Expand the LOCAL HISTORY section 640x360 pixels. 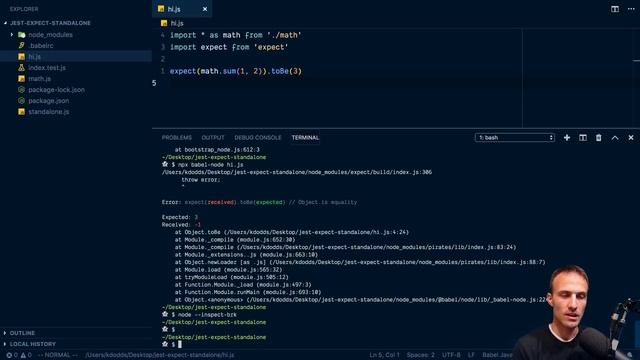click(76, 344)
